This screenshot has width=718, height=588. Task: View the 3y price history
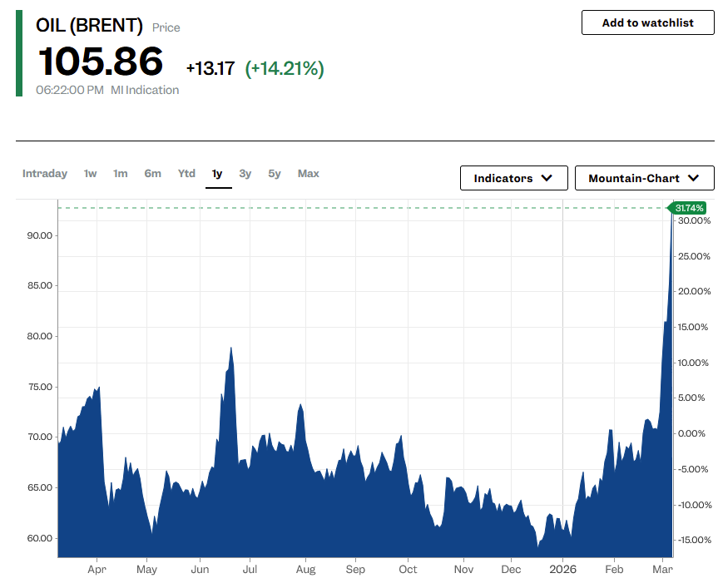245,174
